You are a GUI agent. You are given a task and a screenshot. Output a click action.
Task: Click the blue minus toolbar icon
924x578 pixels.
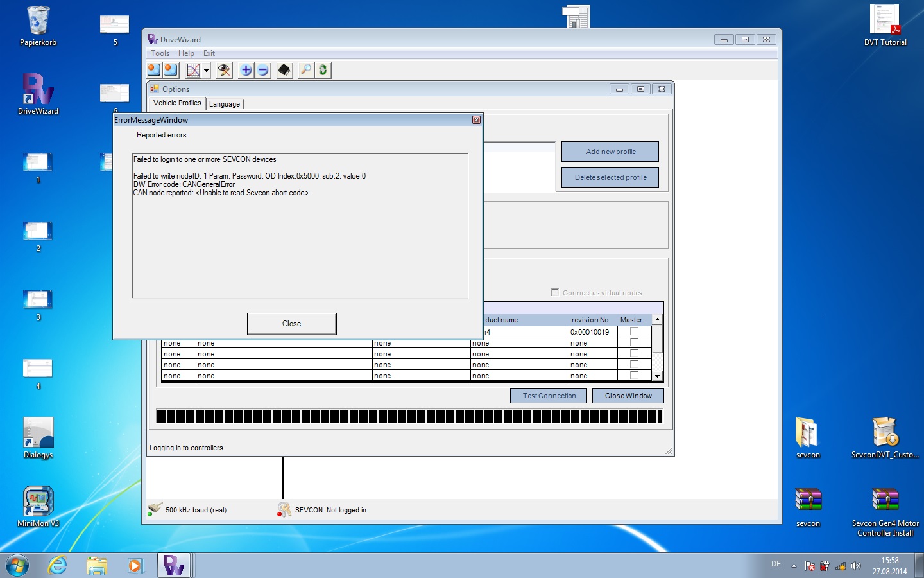click(262, 70)
